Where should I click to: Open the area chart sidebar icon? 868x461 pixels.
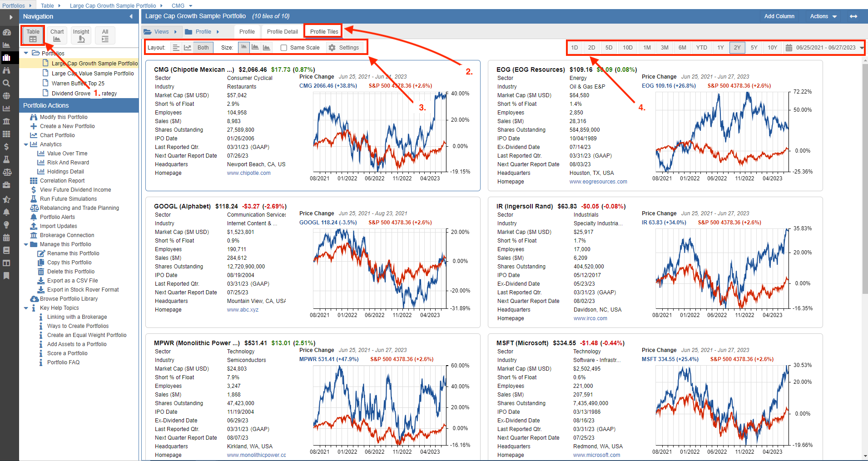click(x=6, y=45)
